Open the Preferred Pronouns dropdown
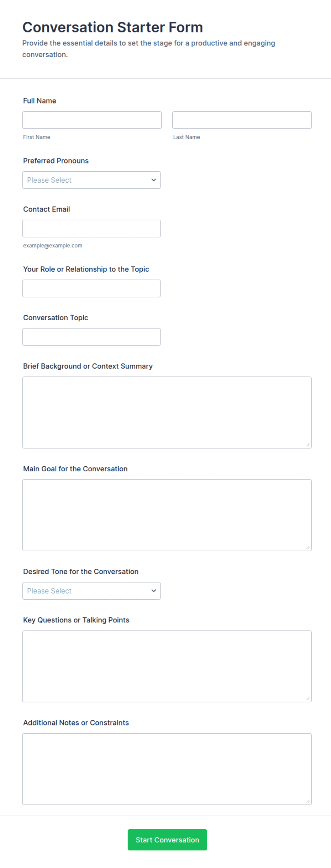Image resolution: width=331 pixels, height=868 pixels. (x=91, y=180)
